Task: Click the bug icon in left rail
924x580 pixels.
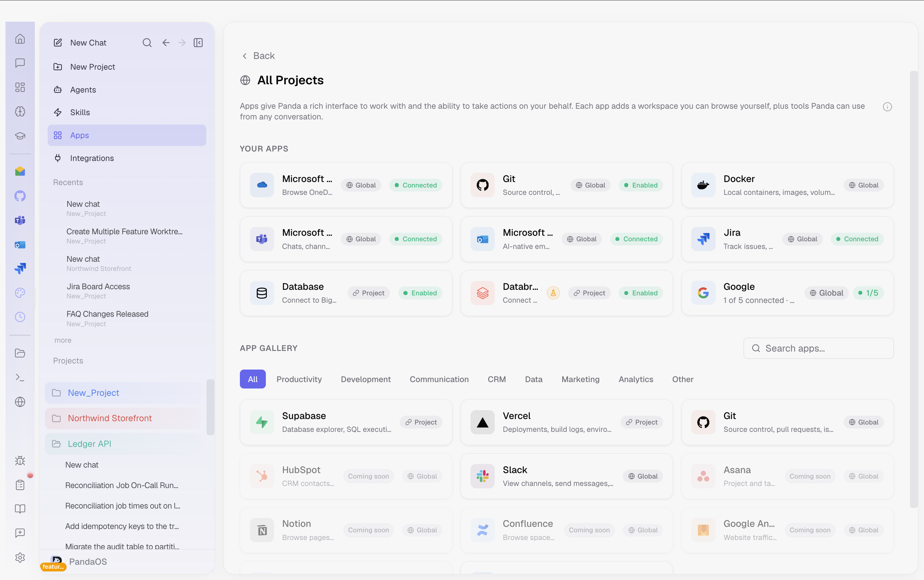Action: coord(20,460)
